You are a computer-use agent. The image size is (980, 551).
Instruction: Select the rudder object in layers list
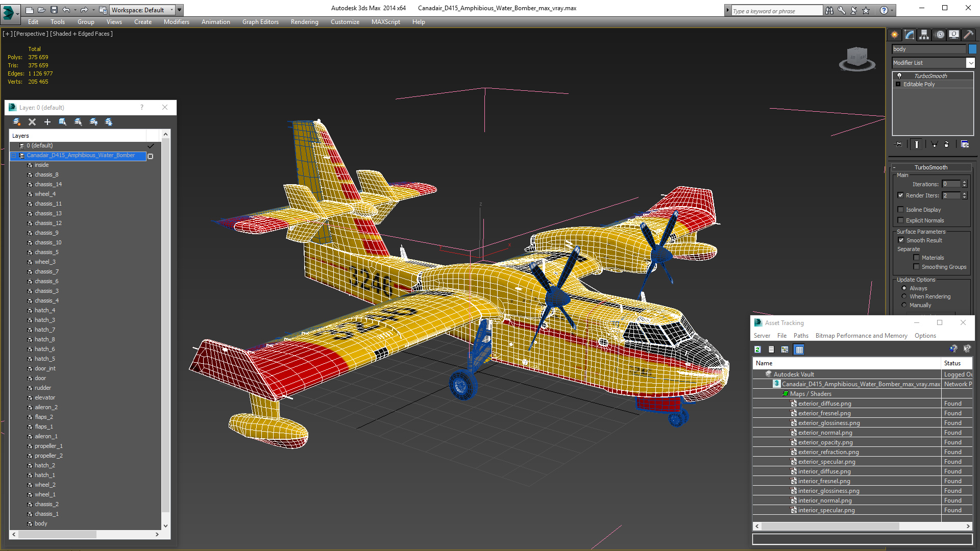point(42,388)
